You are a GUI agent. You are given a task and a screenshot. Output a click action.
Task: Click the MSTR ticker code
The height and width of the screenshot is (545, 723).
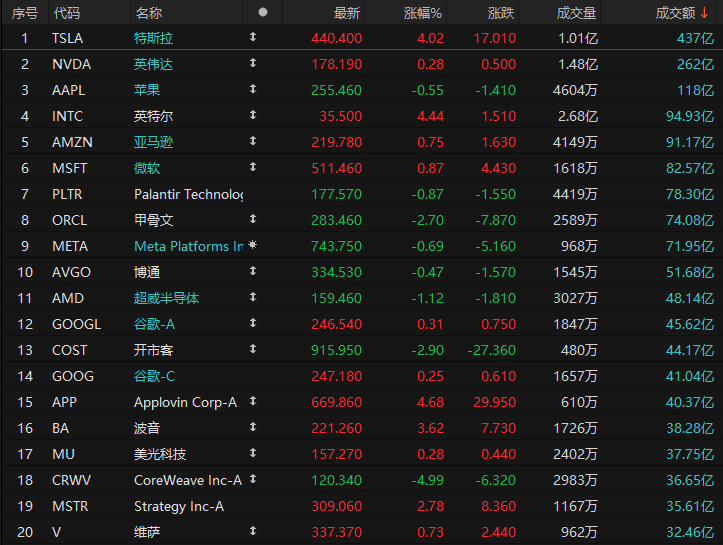pos(70,506)
